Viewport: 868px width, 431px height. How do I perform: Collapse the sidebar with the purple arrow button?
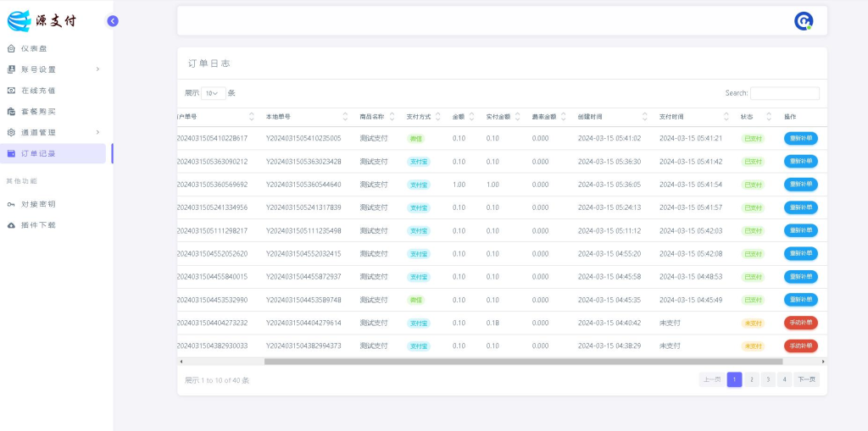(x=113, y=21)
